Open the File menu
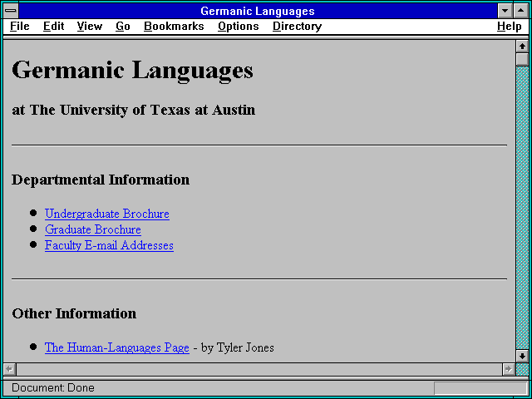Image resolution: width=532 pixels, height=399 pixels. pyautogui.click(x=20, y=26)
